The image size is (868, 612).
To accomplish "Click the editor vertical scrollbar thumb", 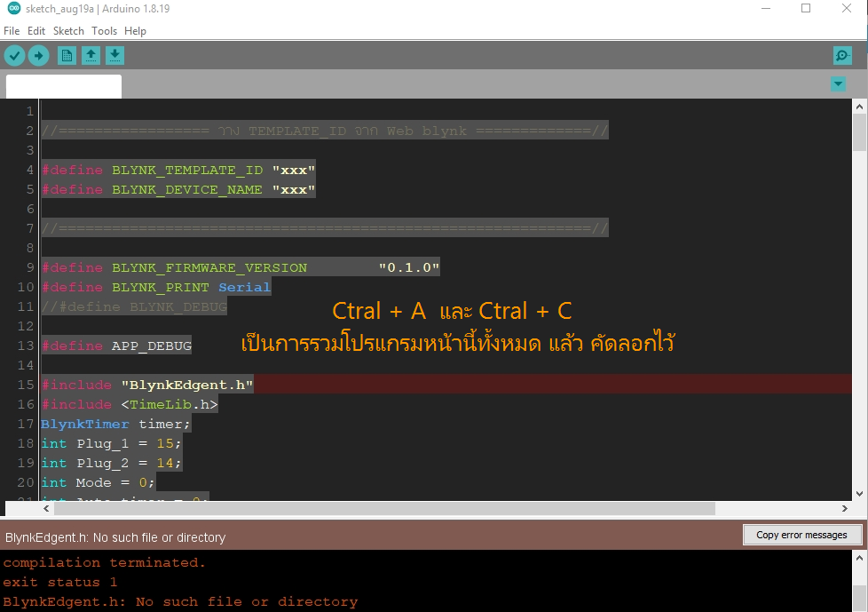I will coord(859,132).
